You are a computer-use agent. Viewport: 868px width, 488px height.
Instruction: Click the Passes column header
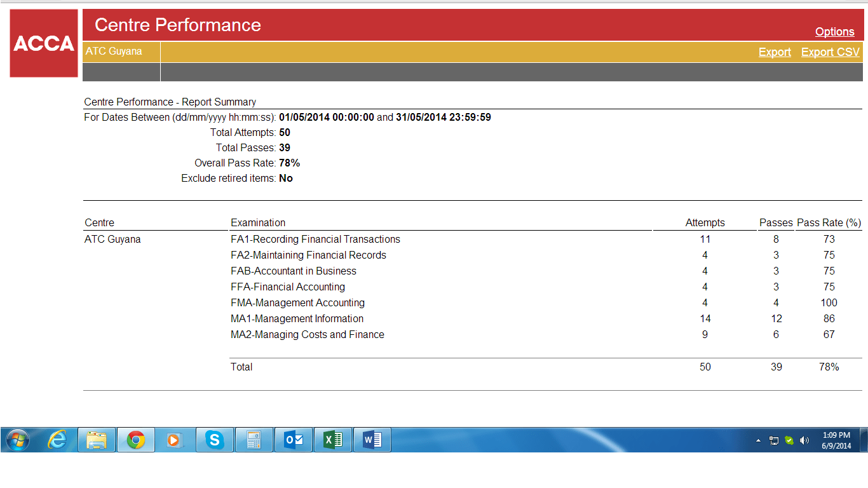[776, 223]
